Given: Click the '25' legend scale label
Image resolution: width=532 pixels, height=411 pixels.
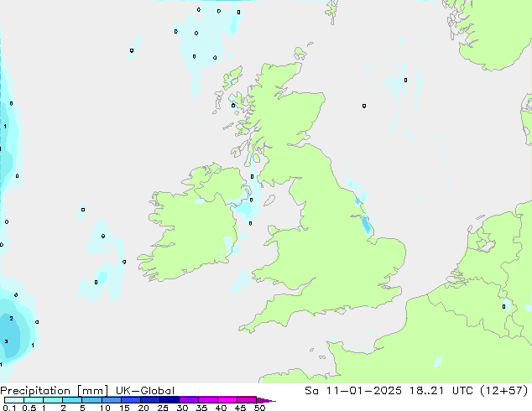Looking at the screenshot, I should coord(163,408).
